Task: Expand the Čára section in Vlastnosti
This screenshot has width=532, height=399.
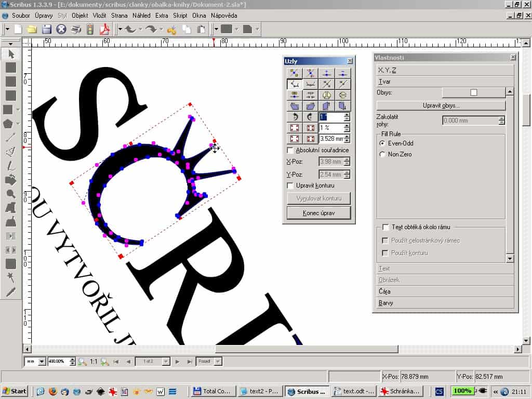Action: (445, 291)
